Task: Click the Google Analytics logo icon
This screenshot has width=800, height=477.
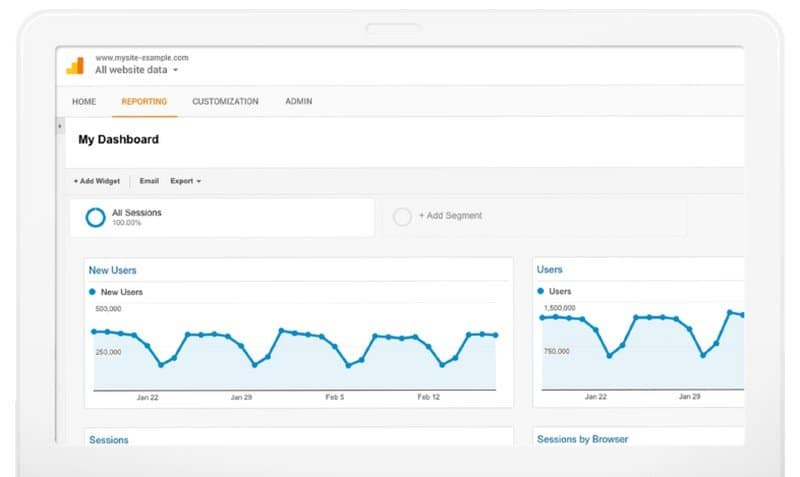Action: tap(75, 66)
